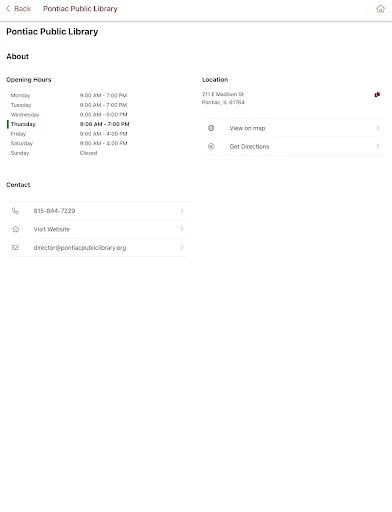
Task: Select Get Directions
Action: [x=294, y=146]
